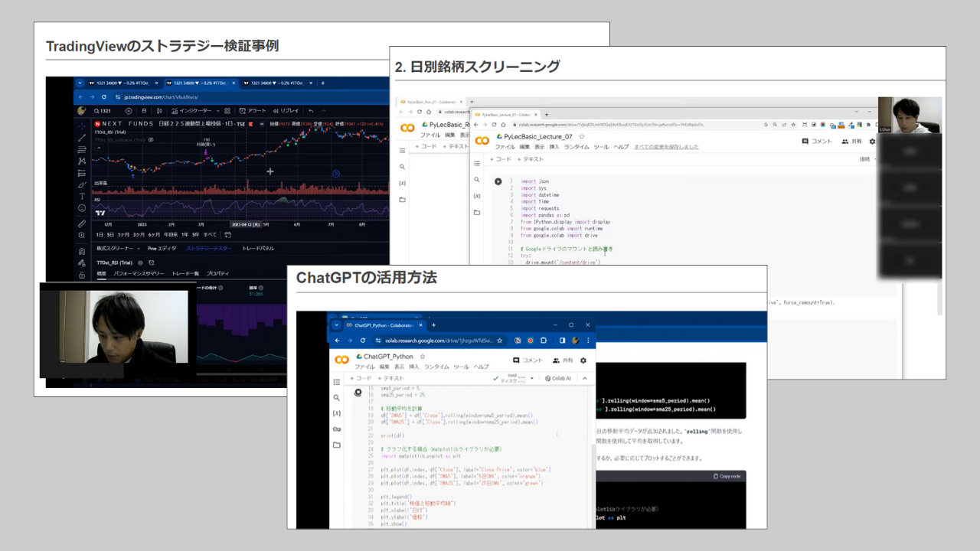Image resolution: width=980 pixels, height=551 pixels.
Task: Open table of contents in ChatGPT_Python sidebar
Action: [337, 382]
